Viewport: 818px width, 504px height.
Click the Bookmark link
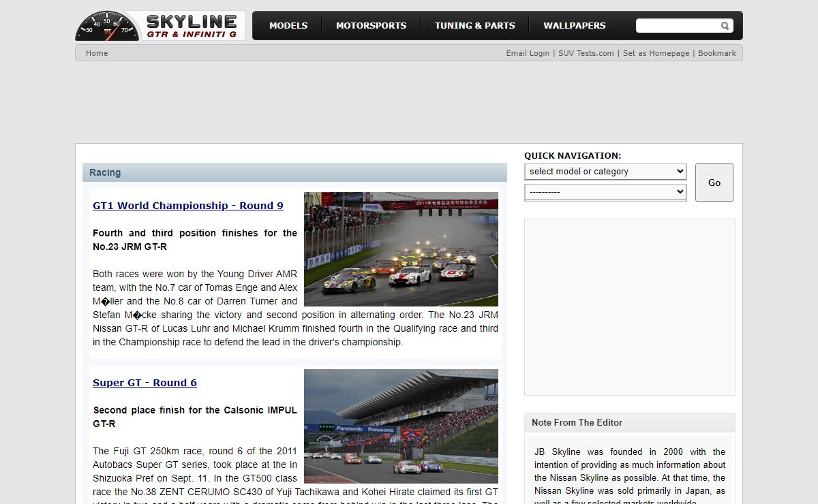pos(717,53)
